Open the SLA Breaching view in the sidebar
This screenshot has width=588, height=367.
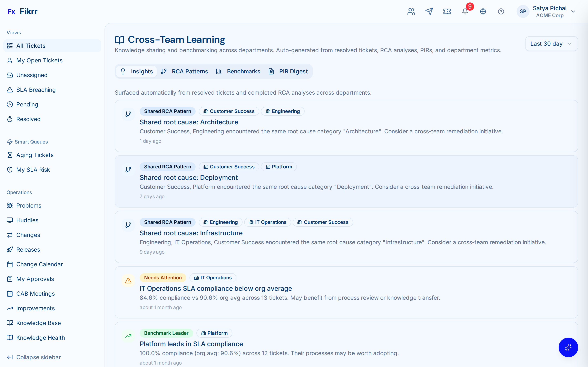point(36,90)
